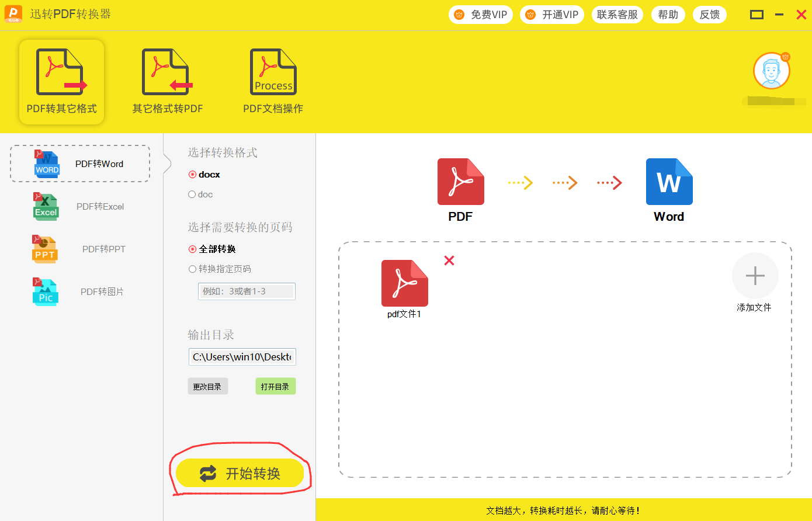This screenshot has height=521, width=812.
Task: Select PDF转PPT conversion
Action: [x=80, y=249]
